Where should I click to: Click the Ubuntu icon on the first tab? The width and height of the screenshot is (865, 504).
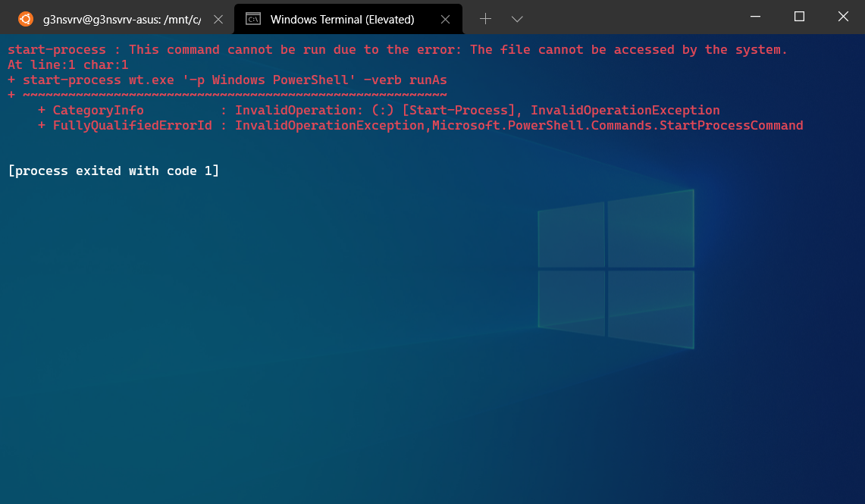click(x=25, y=18)
